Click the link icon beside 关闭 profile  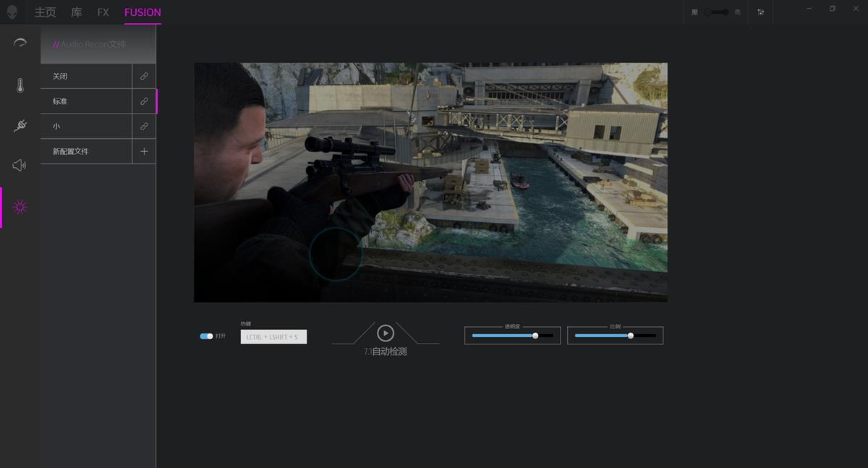click(144, 76)
